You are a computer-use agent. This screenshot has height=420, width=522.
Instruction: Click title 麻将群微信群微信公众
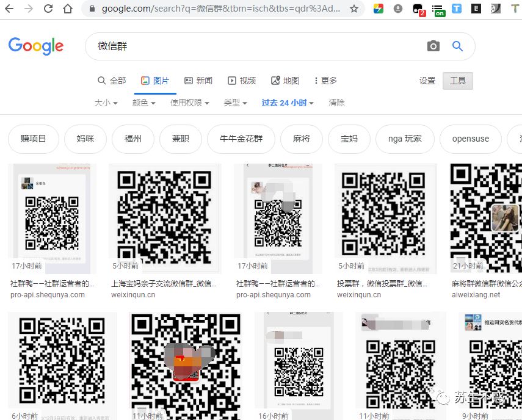(487, 283)
